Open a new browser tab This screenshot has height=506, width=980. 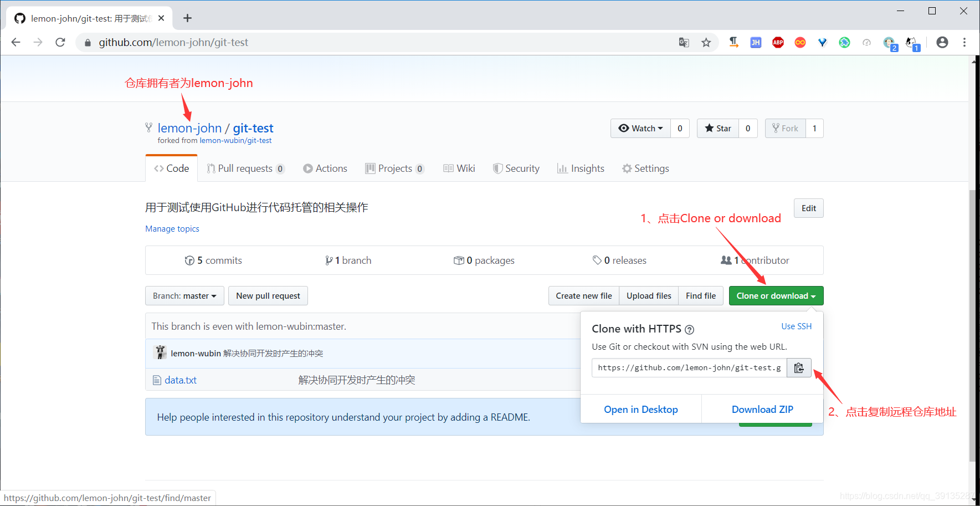[x=187, y=18]
